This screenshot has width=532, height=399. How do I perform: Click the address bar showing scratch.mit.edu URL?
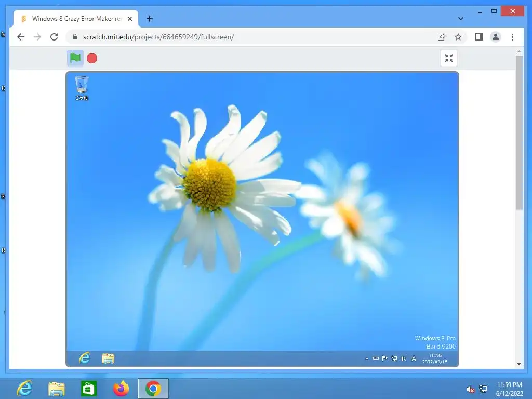tap(251, 37)
